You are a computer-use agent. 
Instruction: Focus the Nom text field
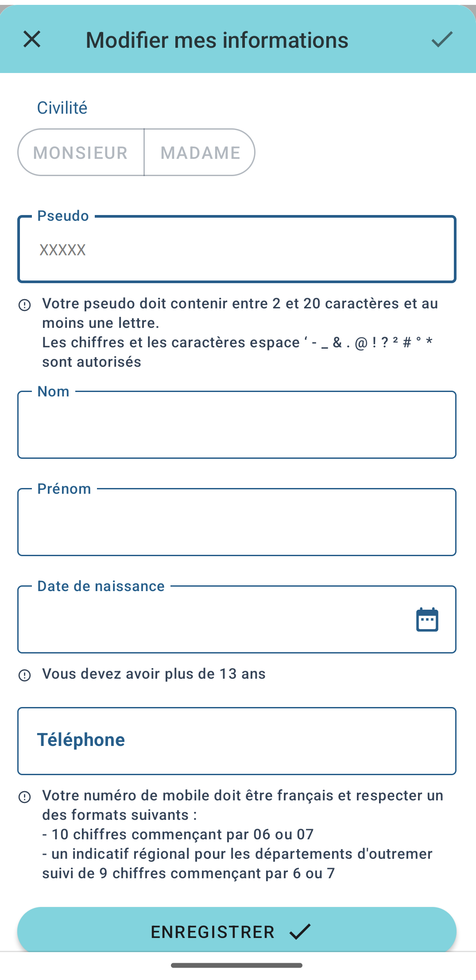[237, 425]
